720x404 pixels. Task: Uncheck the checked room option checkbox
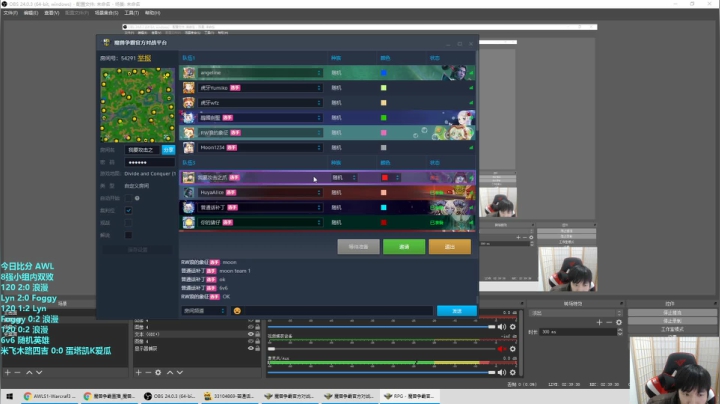pos(128,210)
